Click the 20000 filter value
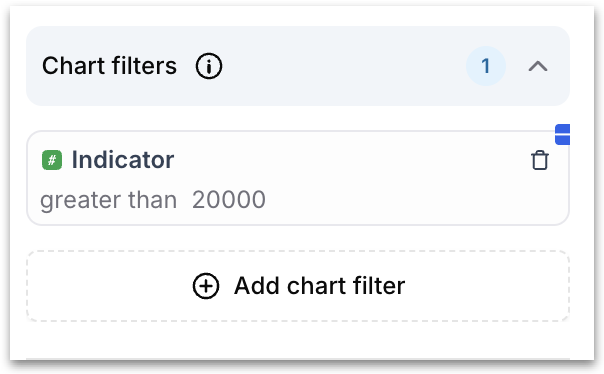604x374 pixels. [229, 200]
